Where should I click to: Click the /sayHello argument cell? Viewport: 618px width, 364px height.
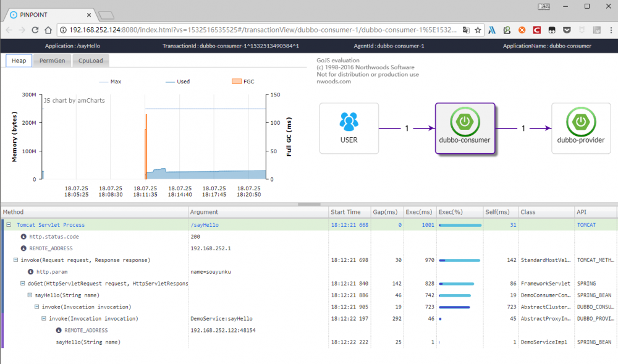258,225
